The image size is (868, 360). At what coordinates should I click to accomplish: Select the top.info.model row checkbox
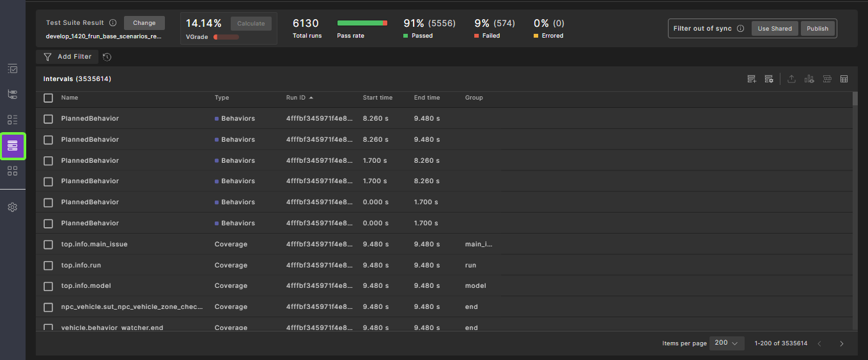point(49,286)
